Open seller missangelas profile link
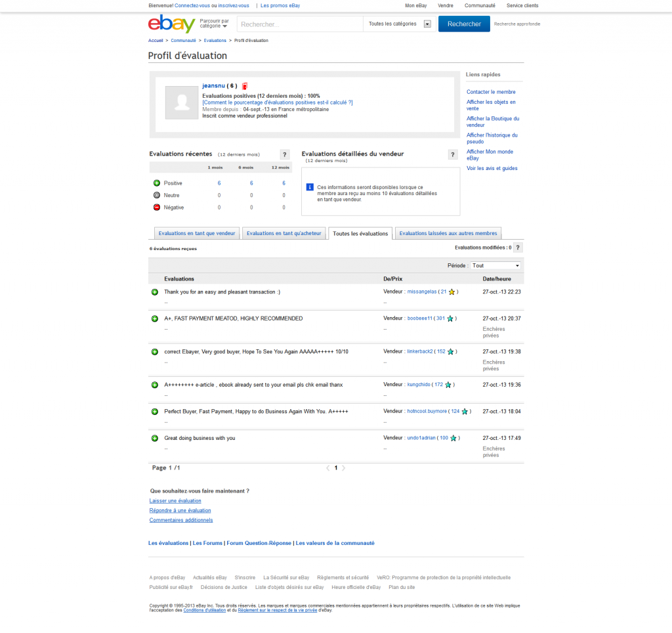Image resolution: width=672 pixels, height=633 pixels. (x=422, y=292)
